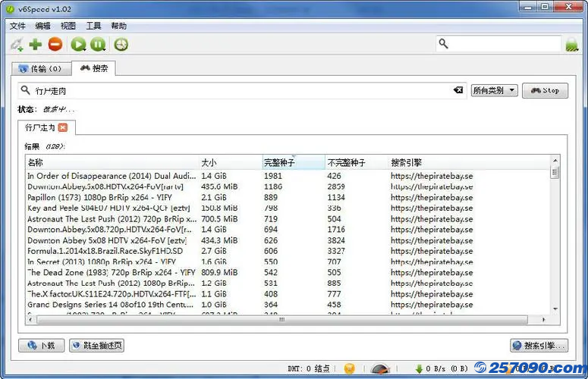Image resolution: width=588 pixels, height=379 pixels.
Task: Sort by the 名称 column header
Action: tap(112, 162)
